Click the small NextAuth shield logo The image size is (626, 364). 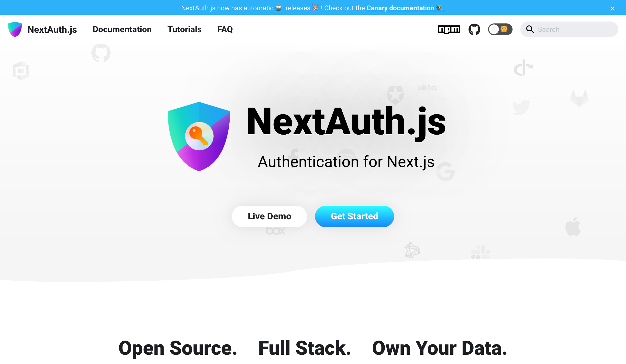tap(15, 29)
